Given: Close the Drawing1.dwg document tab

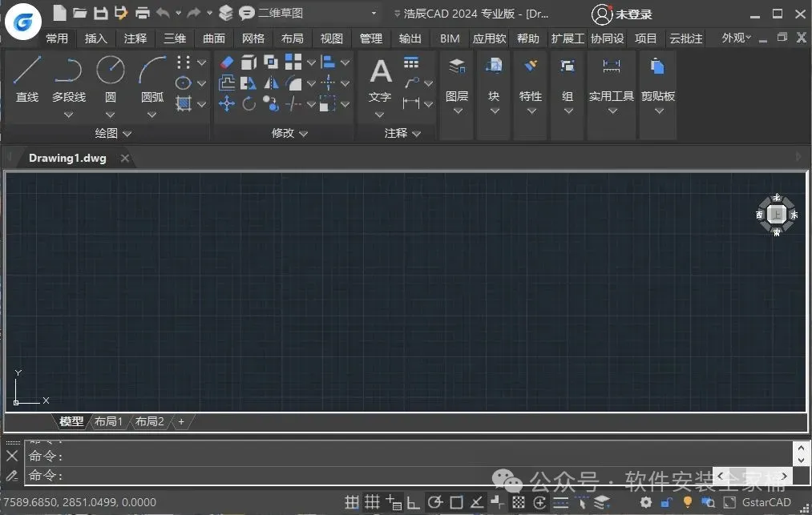Looking at the screenshot, I should tap(125, 159).
